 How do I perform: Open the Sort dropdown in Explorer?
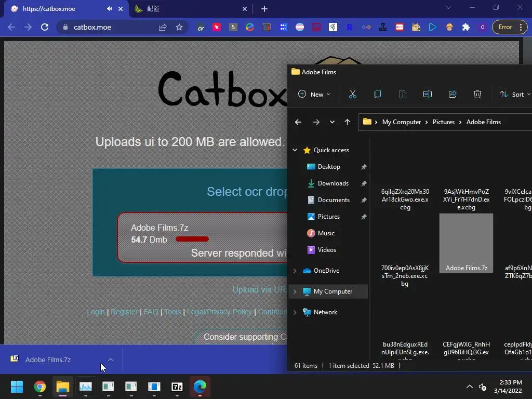(515, 95)
